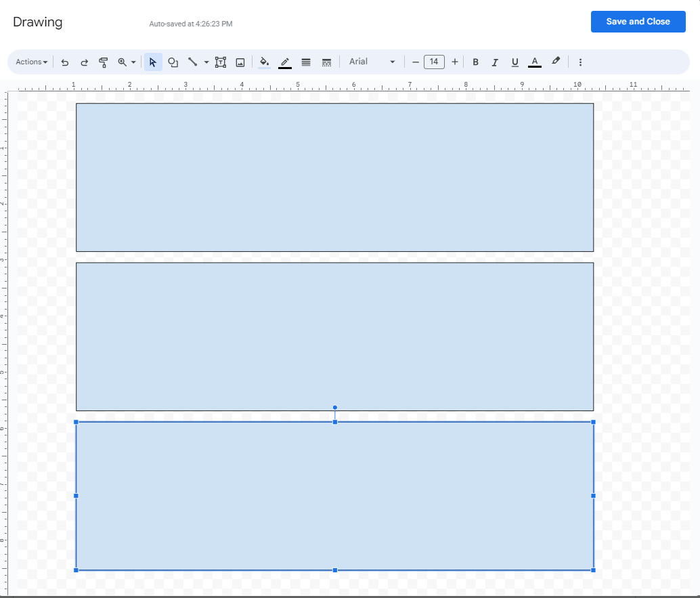The width and height of the screenshot is (700, 598).
Task: Activate the Select arrow tool
Action: tap(152, 62)
